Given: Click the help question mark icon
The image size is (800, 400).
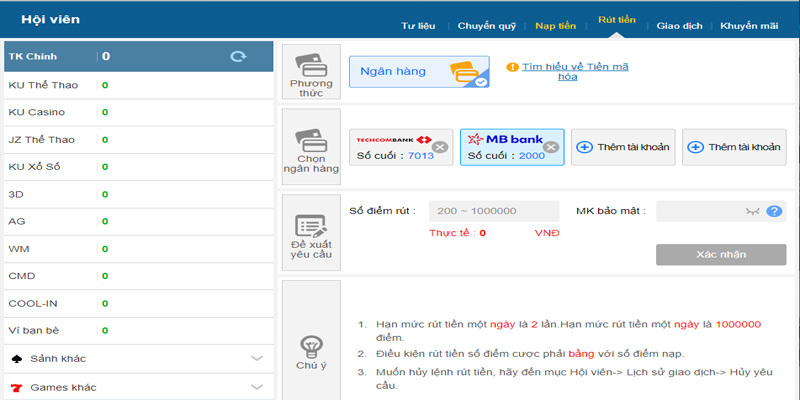Looking at the screenshot, I should tap(773, 211).
